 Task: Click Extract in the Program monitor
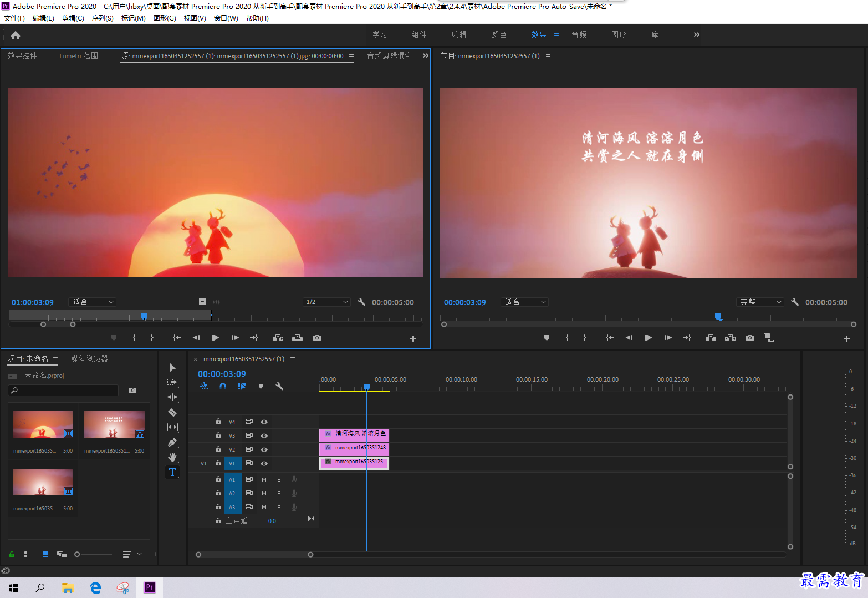click(731, 338)
